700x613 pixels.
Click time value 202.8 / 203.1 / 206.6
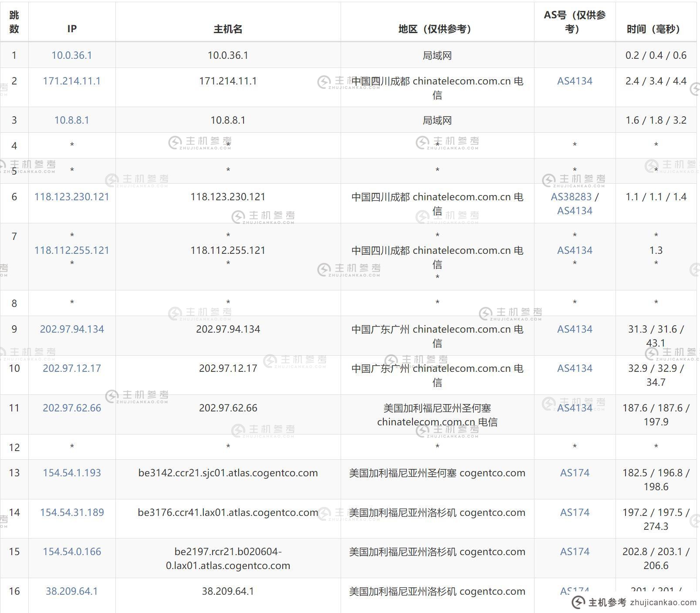click(656, 559)
